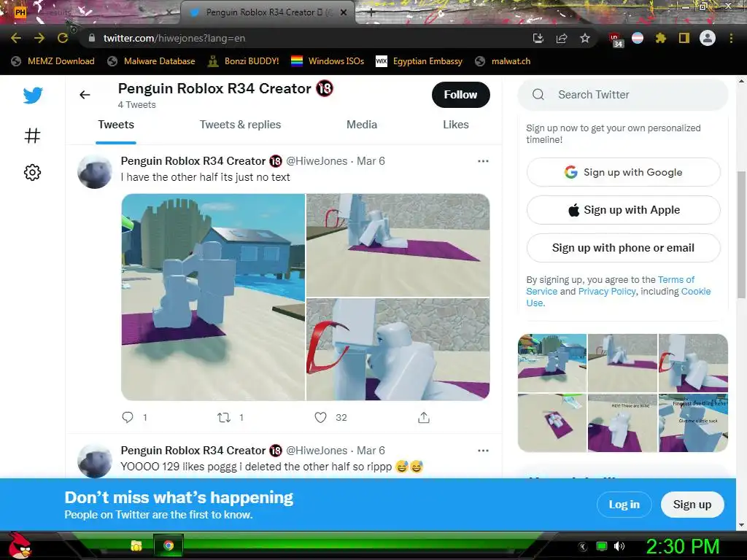Expand hidden tray icons arrow
The height and width of the screenshot is (560, 747).
point(583,546)
